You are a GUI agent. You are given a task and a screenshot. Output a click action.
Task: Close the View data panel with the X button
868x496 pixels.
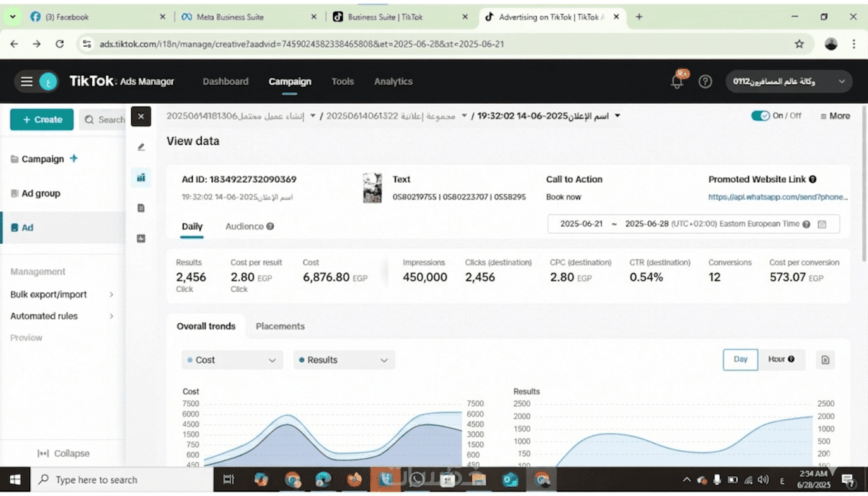point(141,116)
